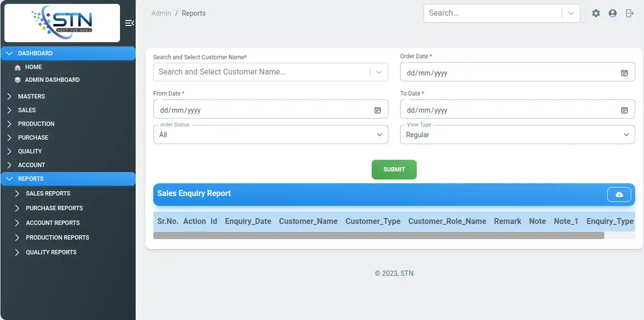The height and width of the screenshot is (320, 644).
Task: Open the user profile account icon
Action: 612,13
